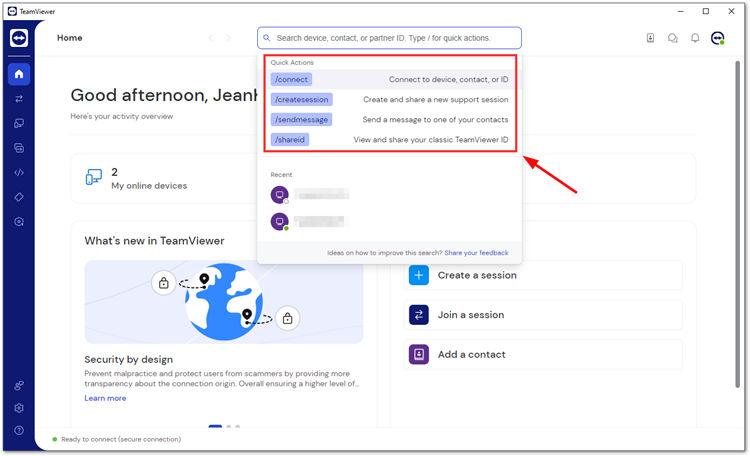This screenshot has width=750, height=456.
Task: Click the Ready to connect status text
Action: [121, 439]
